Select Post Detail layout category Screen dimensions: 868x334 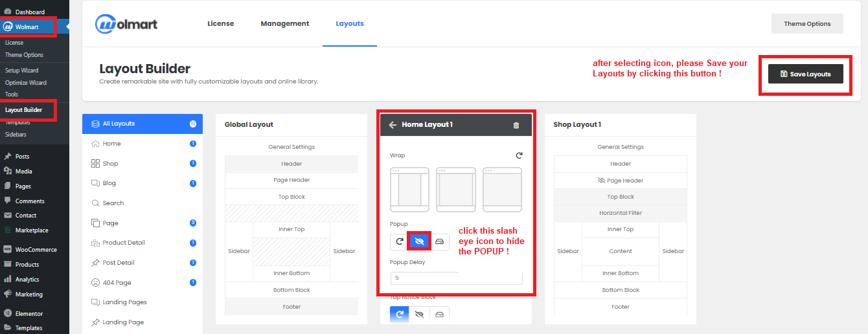143,263
